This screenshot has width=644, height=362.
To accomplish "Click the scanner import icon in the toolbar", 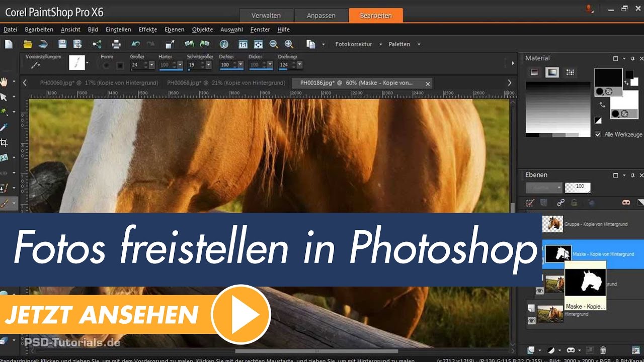I will click(x=43, y=44).
